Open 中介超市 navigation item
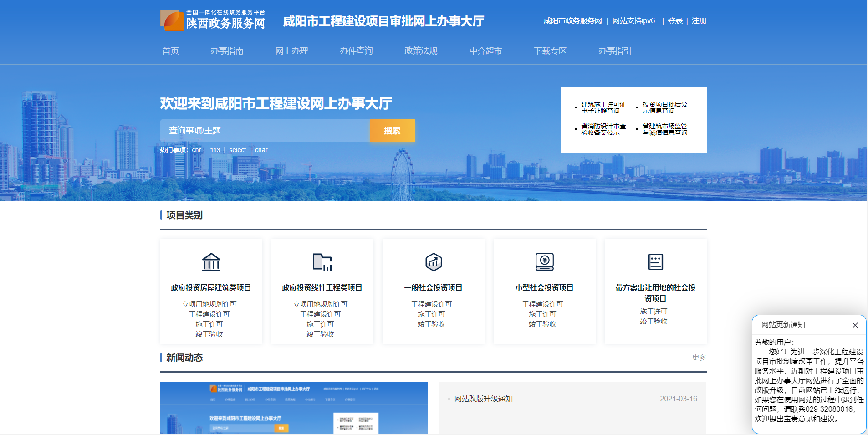This screenshot has width=868, height=435. point(485,51)
